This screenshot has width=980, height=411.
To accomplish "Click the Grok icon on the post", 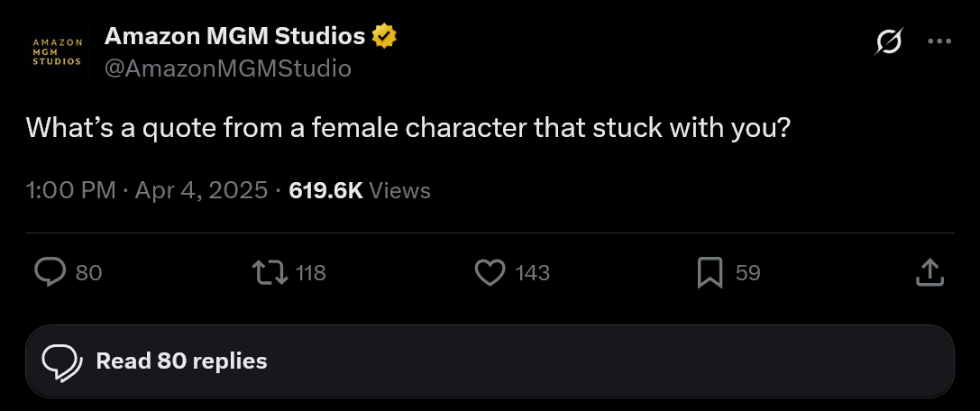I will click(888, 41).
